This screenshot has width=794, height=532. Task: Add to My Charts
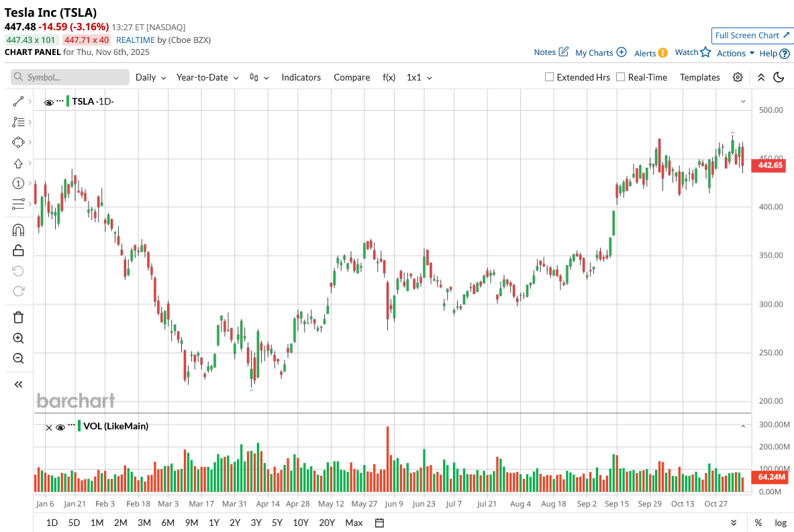(x=601, y=52)
